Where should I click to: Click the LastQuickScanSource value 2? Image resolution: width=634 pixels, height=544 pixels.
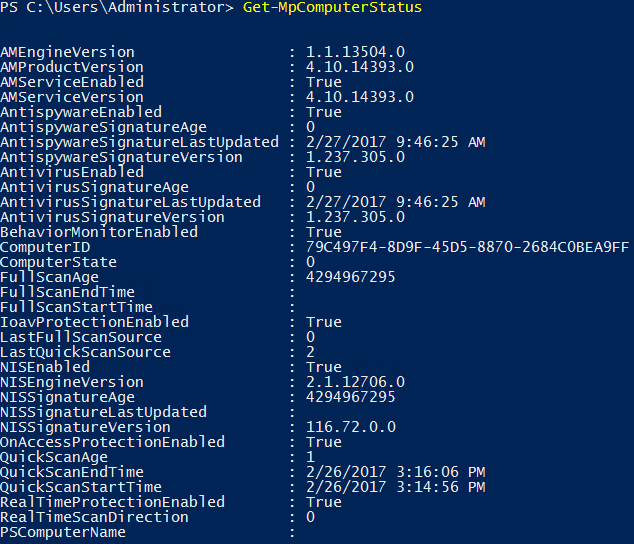point(311,352)
